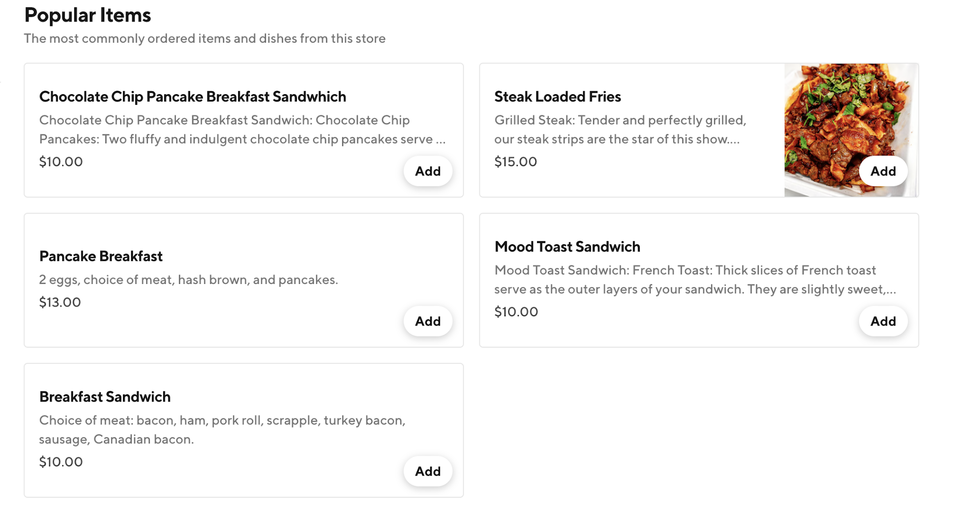
Task: Open the Chocolate Chip Pancake Breakfast Sandwhich details
Action: tap(193, 97)
